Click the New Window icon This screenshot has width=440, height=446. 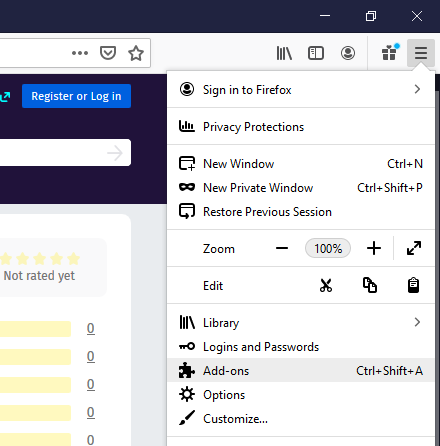187,163
